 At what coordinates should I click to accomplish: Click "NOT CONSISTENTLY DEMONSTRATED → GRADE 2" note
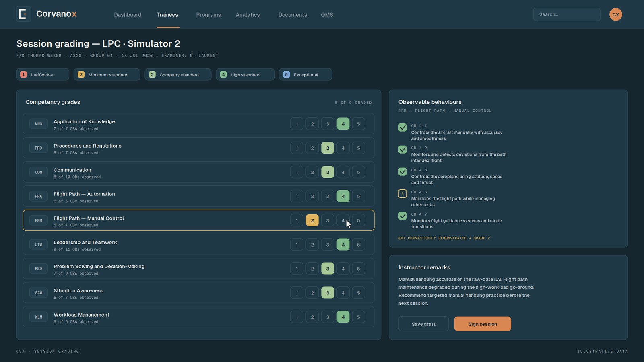tap(444, 238)
